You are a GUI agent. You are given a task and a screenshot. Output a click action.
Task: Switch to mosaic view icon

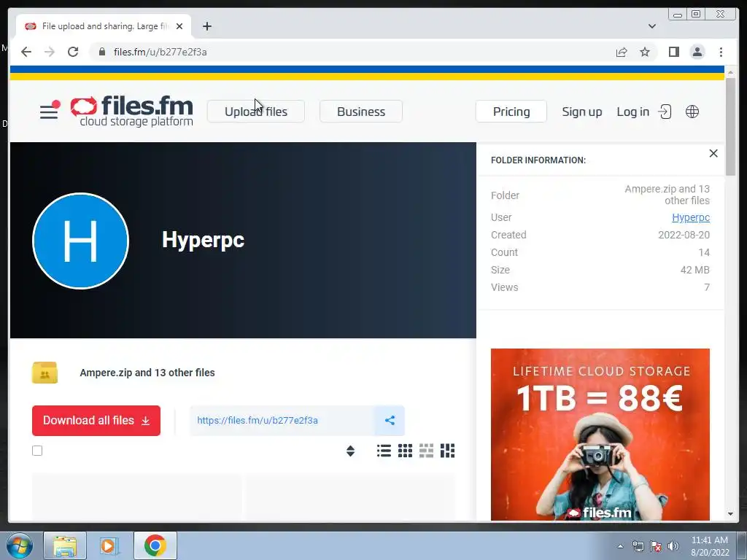(x=447, y=451)
